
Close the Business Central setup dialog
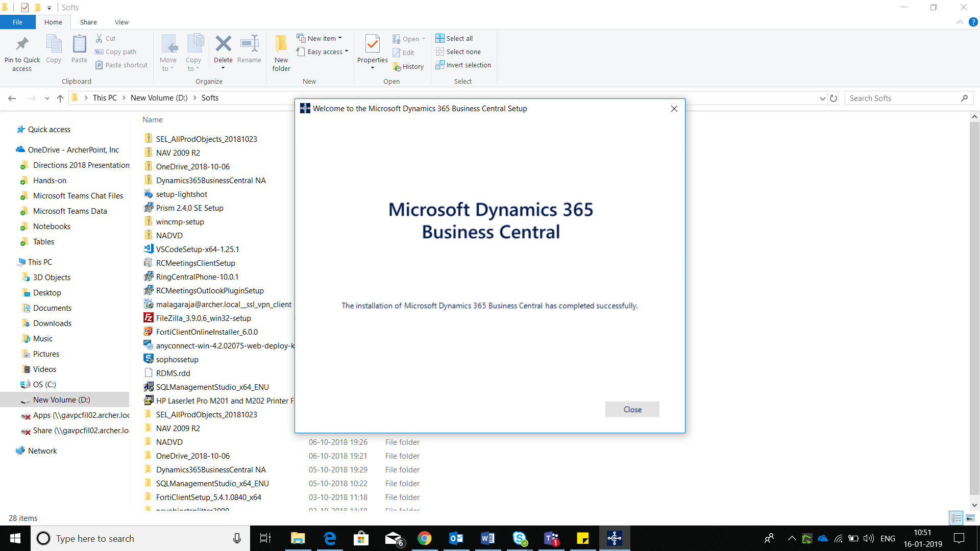tap(632, 409)
